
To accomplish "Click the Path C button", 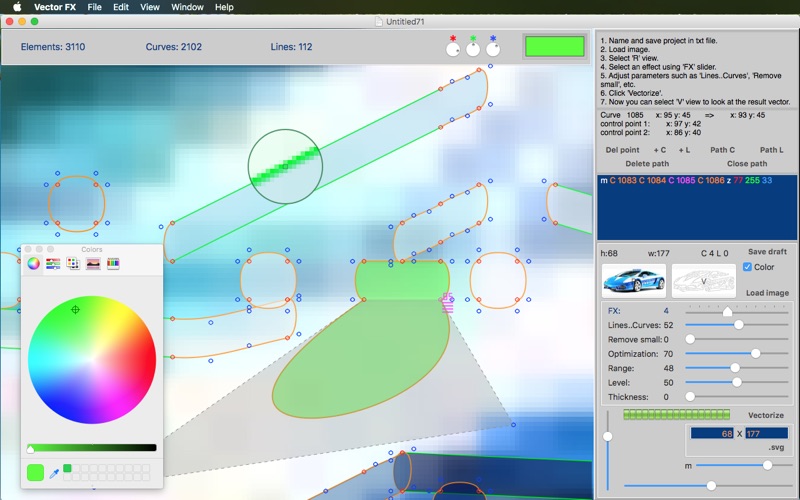I will pos(722,150).
